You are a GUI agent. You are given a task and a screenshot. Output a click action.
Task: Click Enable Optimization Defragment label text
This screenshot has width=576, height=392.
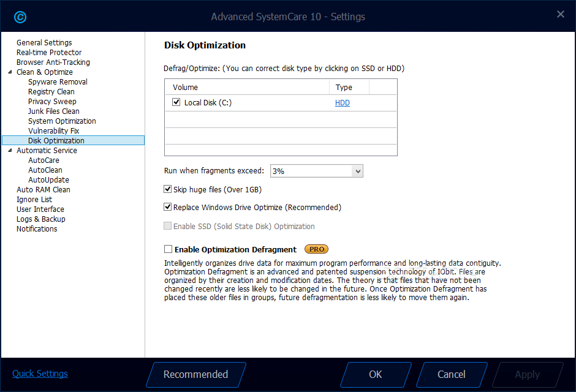point(235,249)
